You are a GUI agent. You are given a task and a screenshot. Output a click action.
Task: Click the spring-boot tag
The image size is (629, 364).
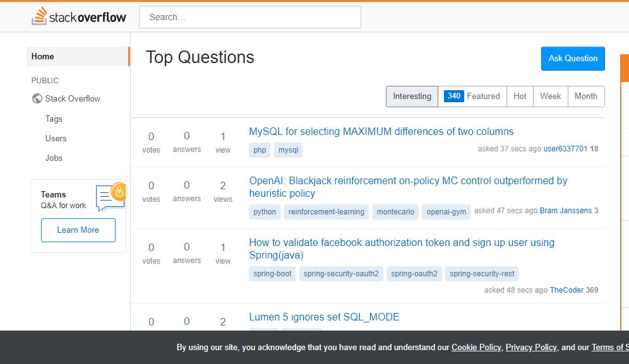point(272,274)
